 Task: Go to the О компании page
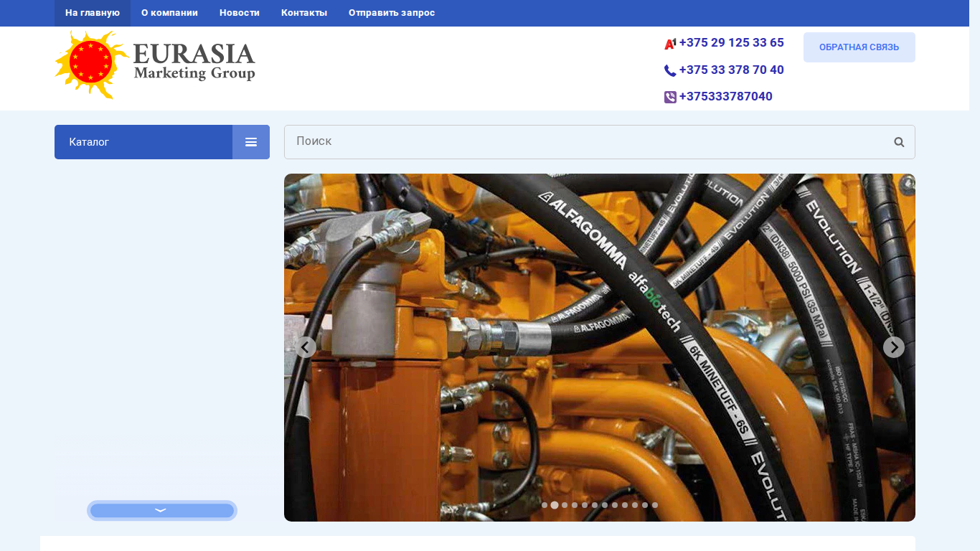coord(169,13)
